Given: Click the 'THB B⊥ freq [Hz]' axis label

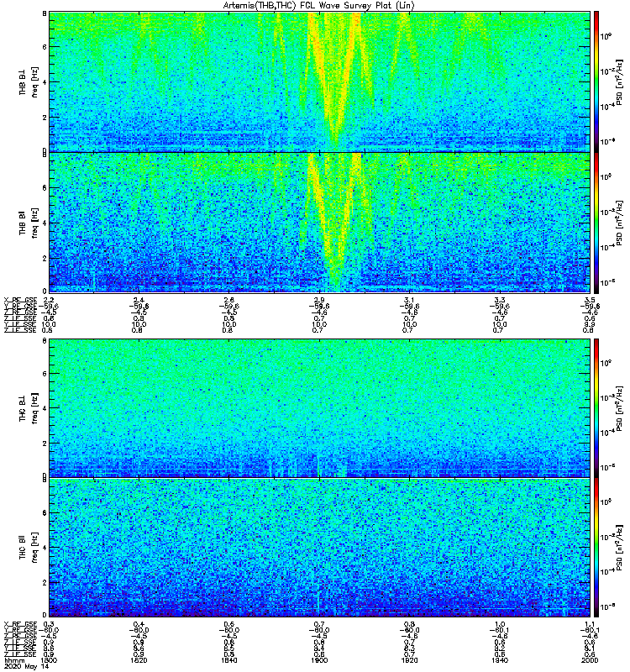Looking at the screenshot, I should (x=29, y=81).
